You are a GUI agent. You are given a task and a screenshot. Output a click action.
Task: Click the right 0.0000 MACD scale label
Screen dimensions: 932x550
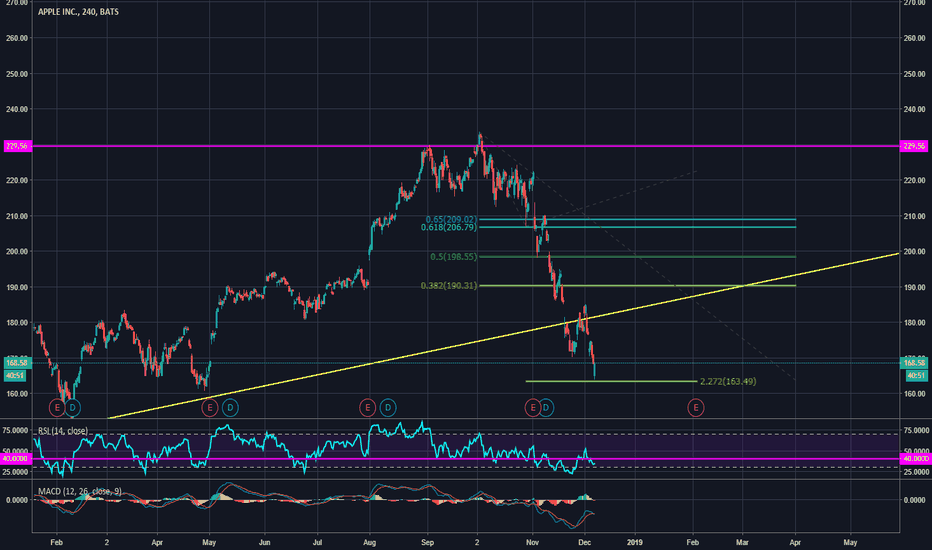point(914,500)
